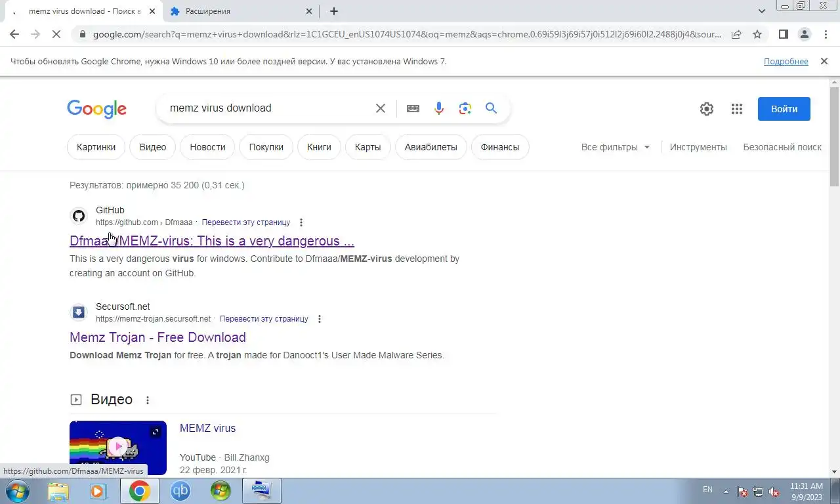Open Windows Explorer from the taskbar
Image resolution: width=840 pixels, height=504 pixels.
click(x=58, y=491)
